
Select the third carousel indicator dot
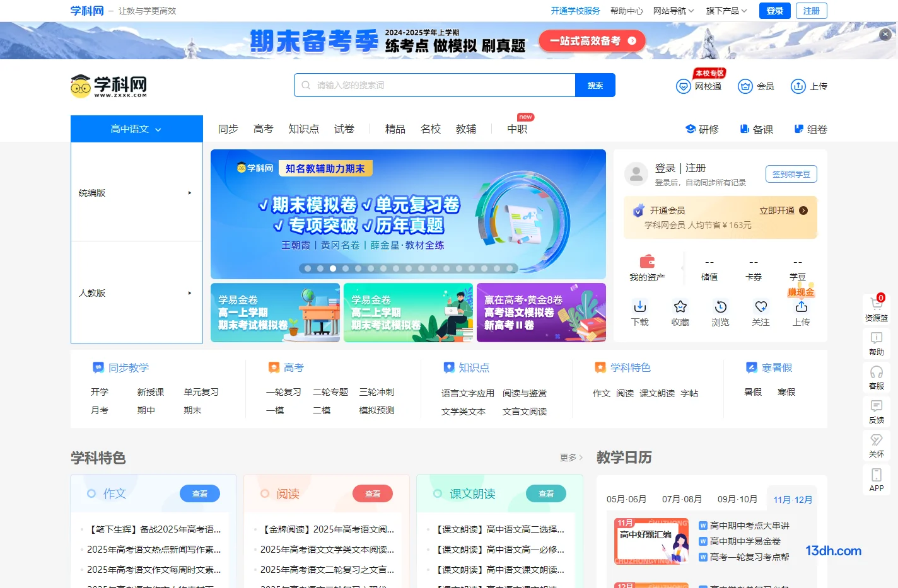(x=333, y=268)
